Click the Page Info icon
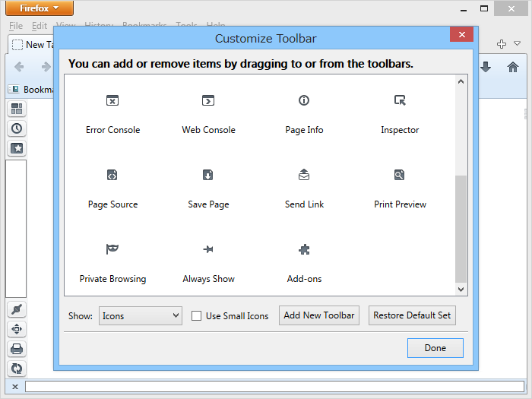The height and width of the screenshot is (399, 532). click(x=304, y=100)
